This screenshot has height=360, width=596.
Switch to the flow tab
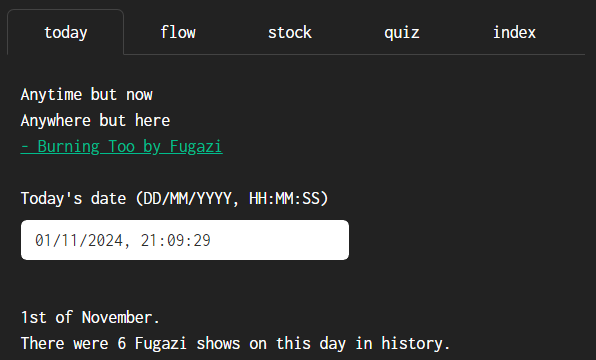pyautogui.click(x=178, y=32)
